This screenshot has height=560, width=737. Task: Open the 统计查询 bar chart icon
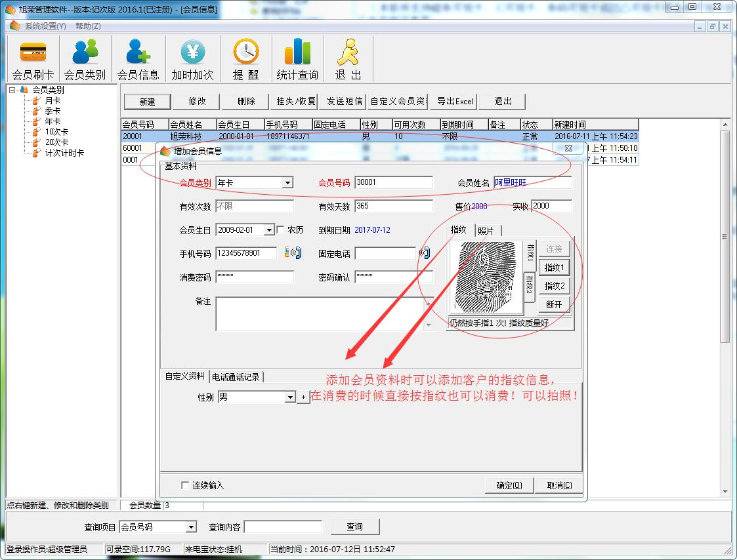pos(297,52)
